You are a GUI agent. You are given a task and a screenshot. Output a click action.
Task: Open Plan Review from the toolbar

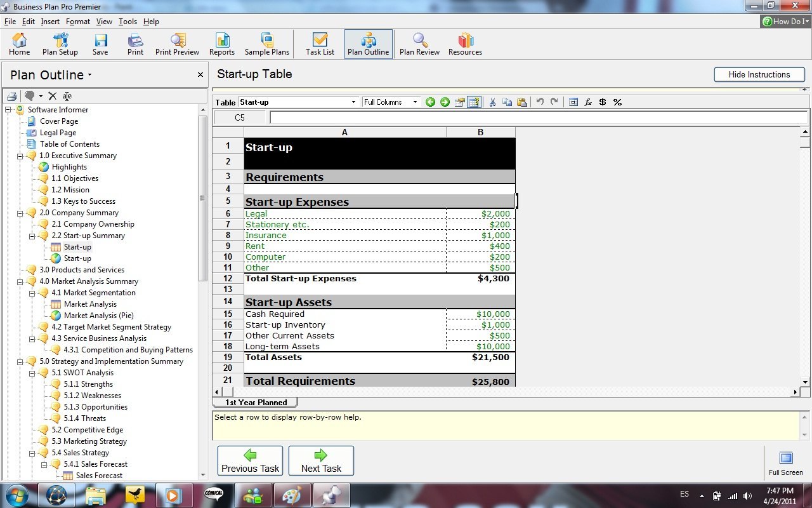tap(419, 44)
